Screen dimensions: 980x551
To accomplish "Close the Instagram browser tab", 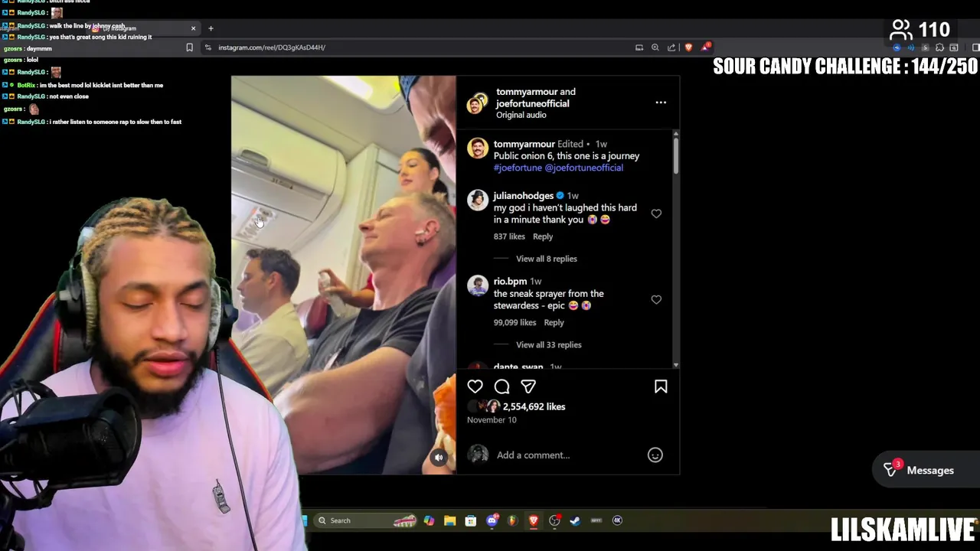I will tap(193, 28).
